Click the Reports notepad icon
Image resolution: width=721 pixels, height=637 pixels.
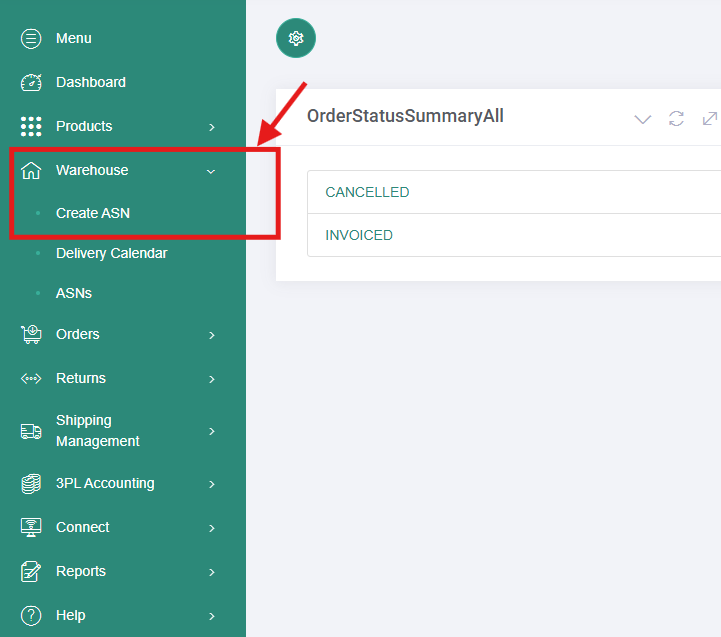[31, 571]
